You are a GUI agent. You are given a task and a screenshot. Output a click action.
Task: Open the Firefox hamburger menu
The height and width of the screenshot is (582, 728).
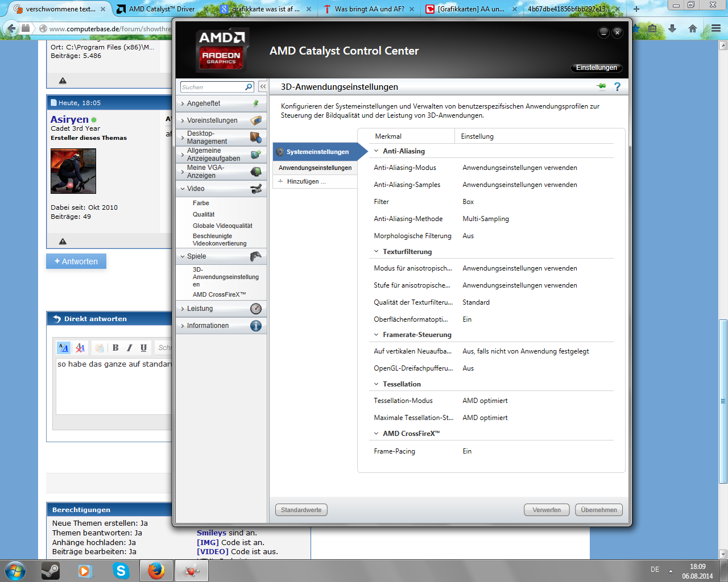(x=715, y=28)
